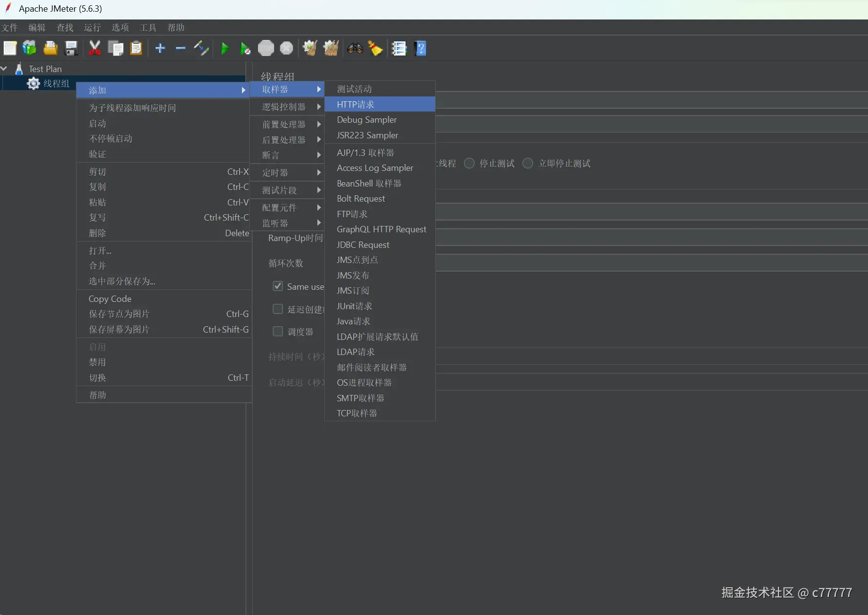Open the Templates toolbar icon
The image size is (868, 615).
30,48
